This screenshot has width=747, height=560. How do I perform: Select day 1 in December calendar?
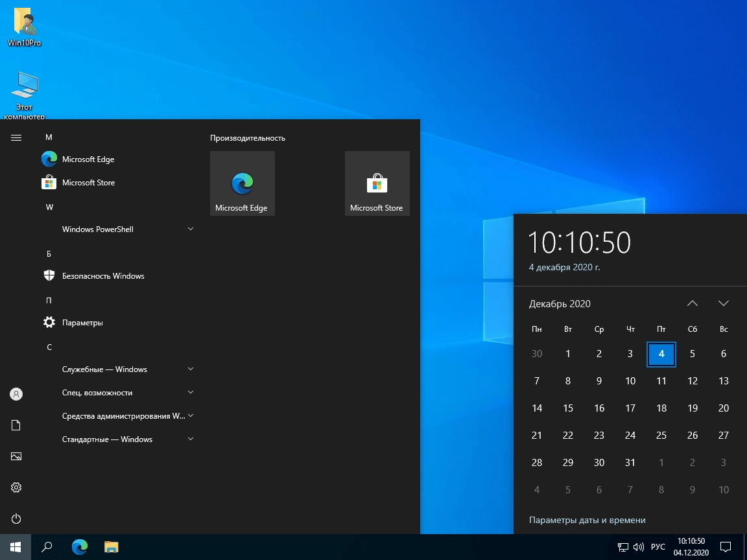568,354
